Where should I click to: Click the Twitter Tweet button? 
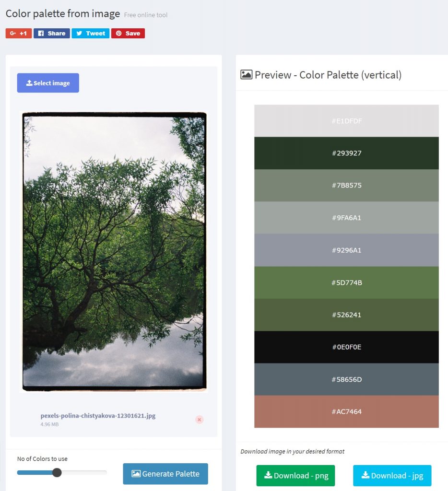point(91,33)
